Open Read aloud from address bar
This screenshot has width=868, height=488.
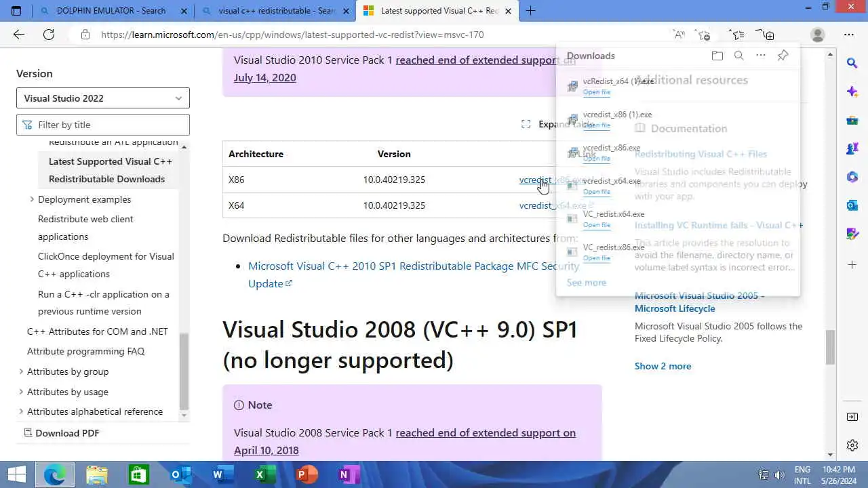click(678, 35)
